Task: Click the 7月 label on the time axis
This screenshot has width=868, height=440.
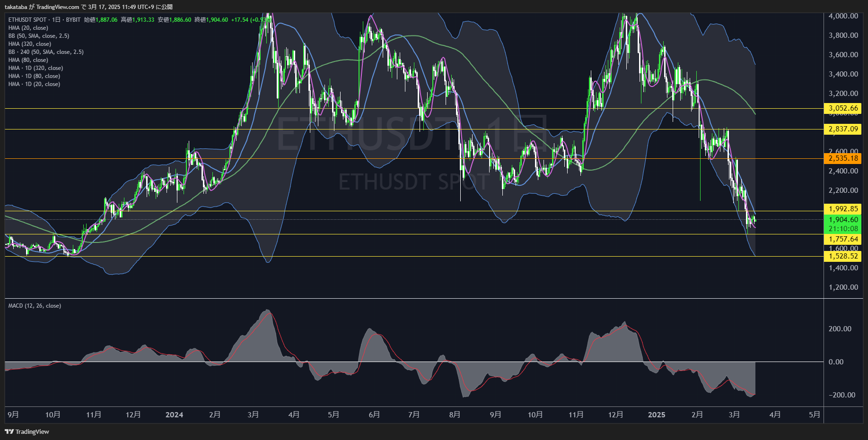Action: (414, 415)
